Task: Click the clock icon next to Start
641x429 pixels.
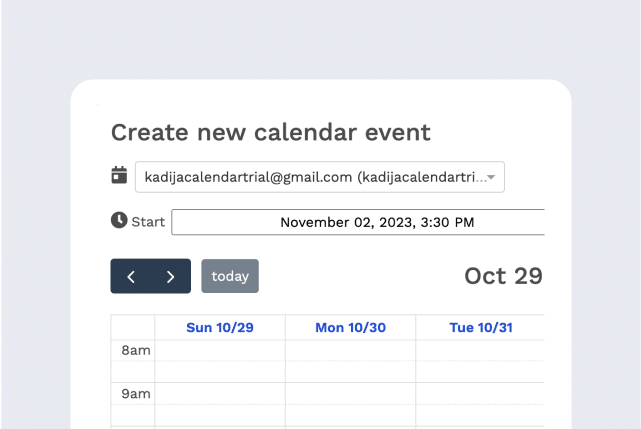Action: tap(119, 220)
